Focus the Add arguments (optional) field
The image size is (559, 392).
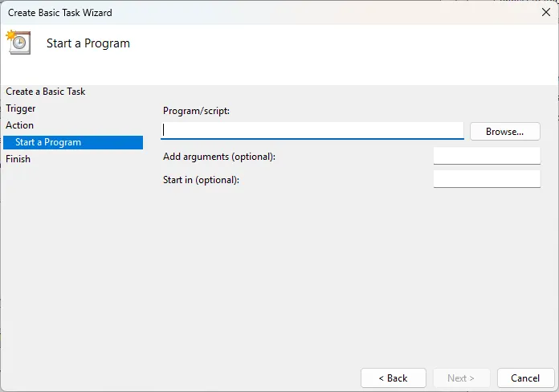487,156
